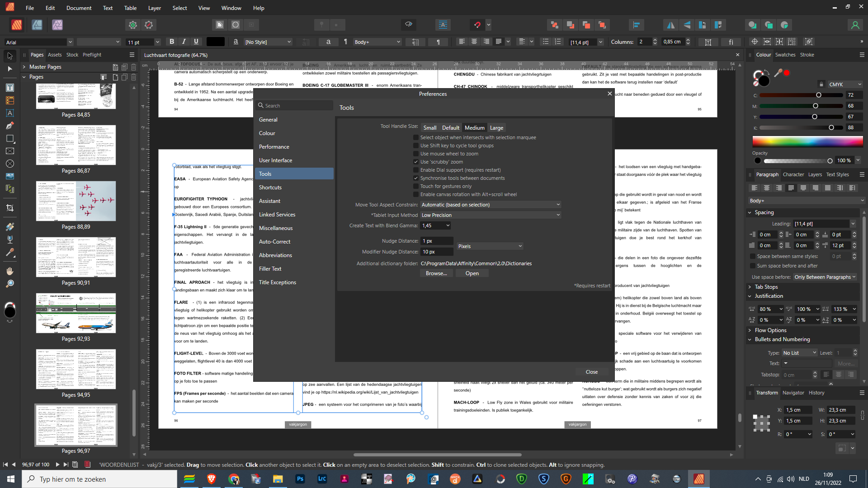
Task: Select the Artistic Text tool
Action: (x=10, y=113)
